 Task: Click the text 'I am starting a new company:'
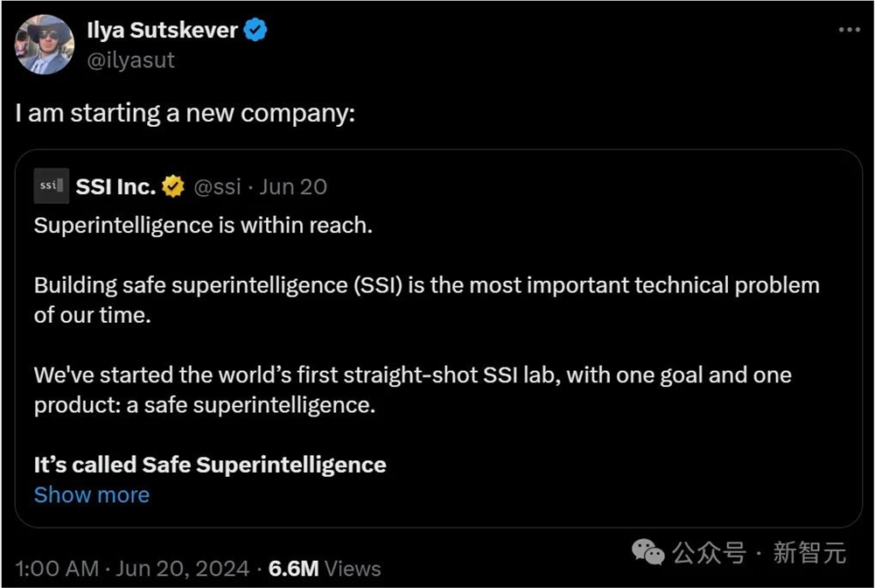pos(185,114)
